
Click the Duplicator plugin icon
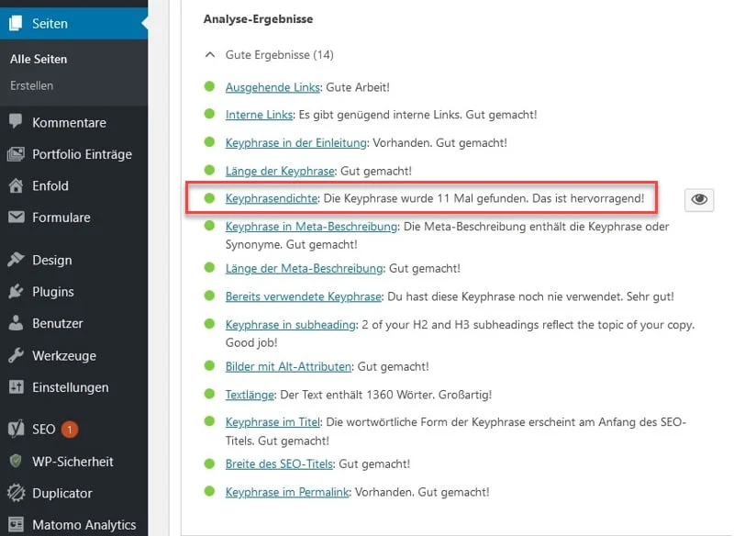click(15, 493)
